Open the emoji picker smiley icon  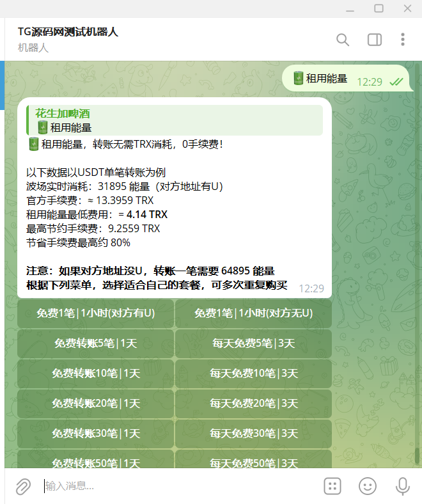coord(367,486)
